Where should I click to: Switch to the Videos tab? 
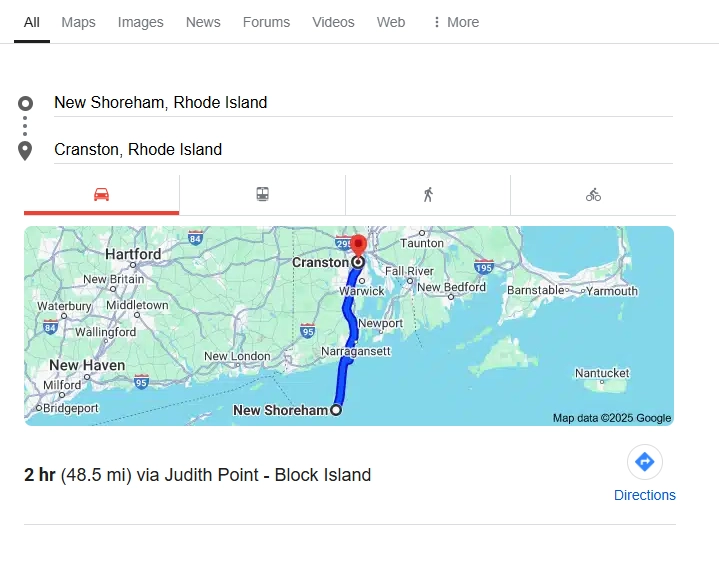point(333,22)
